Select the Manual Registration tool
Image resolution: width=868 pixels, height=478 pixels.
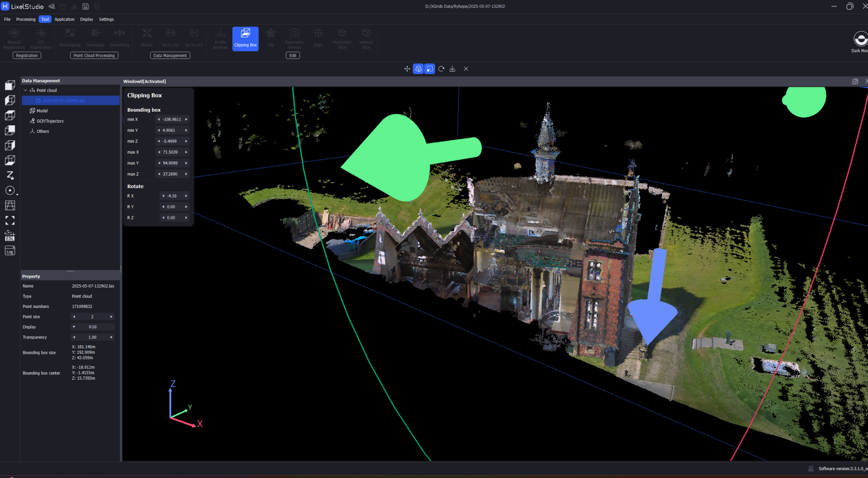14,38
